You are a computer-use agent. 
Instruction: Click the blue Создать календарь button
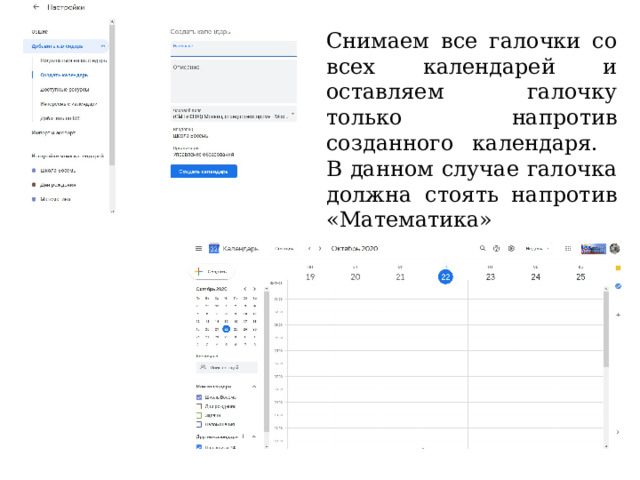204,171
